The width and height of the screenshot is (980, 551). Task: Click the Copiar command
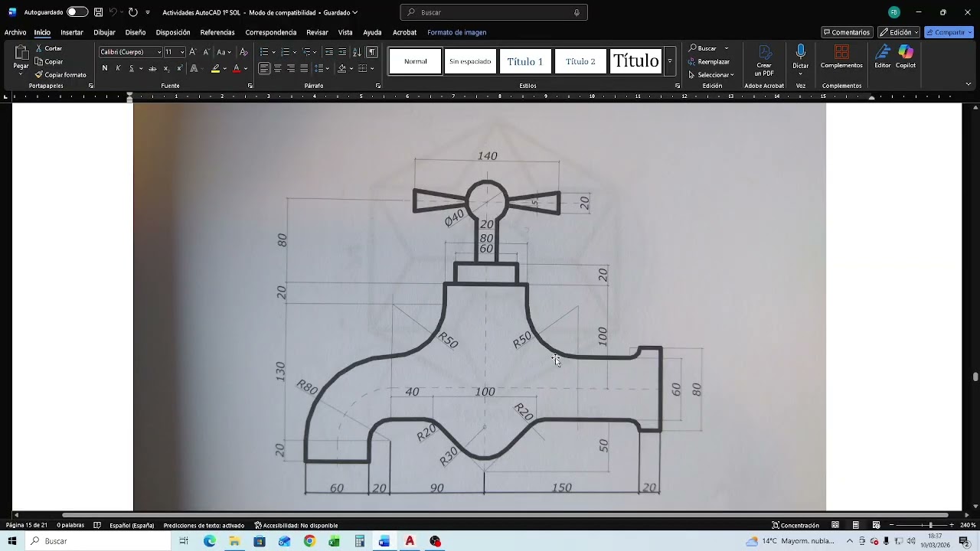49,61
